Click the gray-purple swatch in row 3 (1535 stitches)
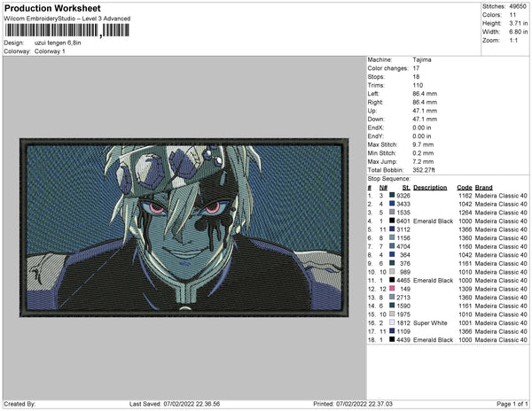Screen dimensions: 532x411 [x=392, y=212]
